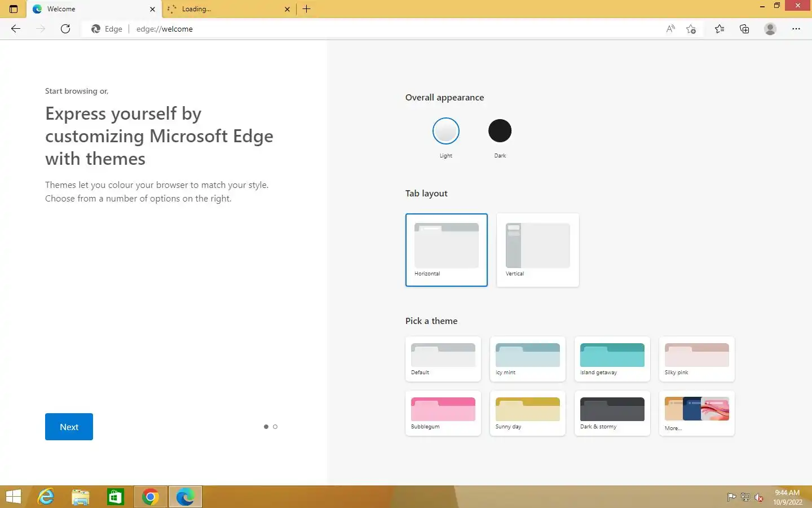Screen dimensions: 812x508
Task: Click the muted volume tray icon
Action: [x=760, y=497]
